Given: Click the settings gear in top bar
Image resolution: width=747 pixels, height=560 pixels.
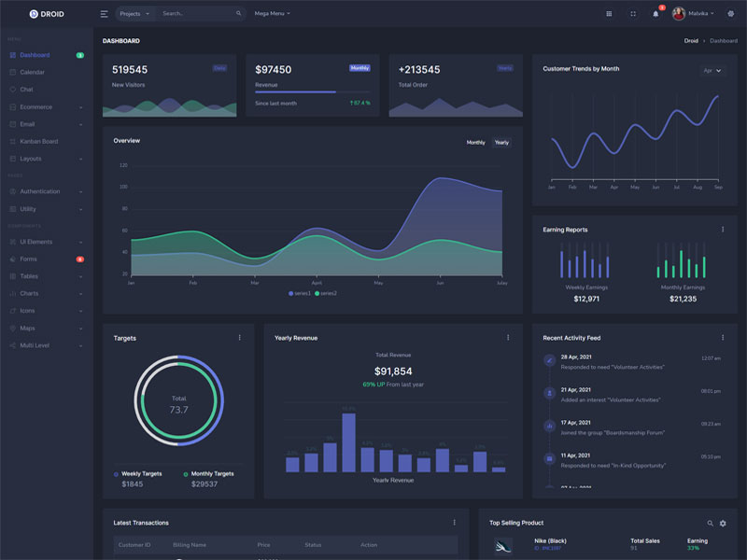Looking at the screenshot, I should (730, 14).
